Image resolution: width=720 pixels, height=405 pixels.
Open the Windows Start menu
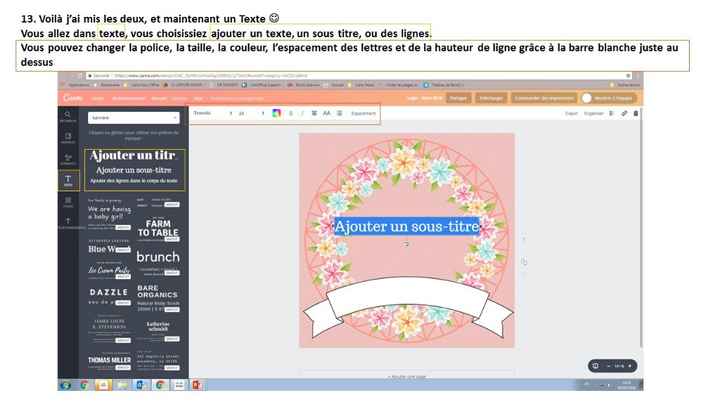click(x=66, y=385)
